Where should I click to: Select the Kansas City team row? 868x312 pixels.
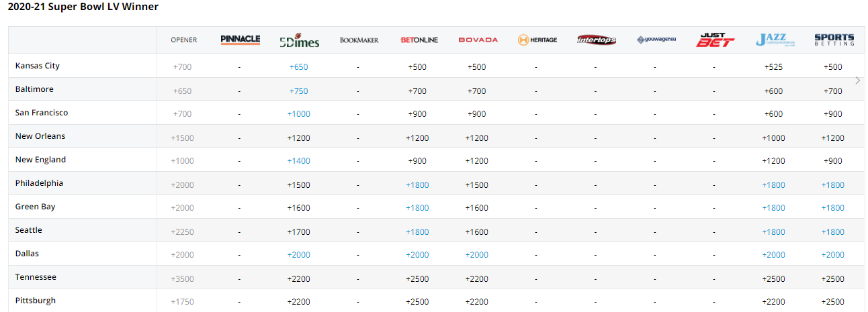(38, 66)
